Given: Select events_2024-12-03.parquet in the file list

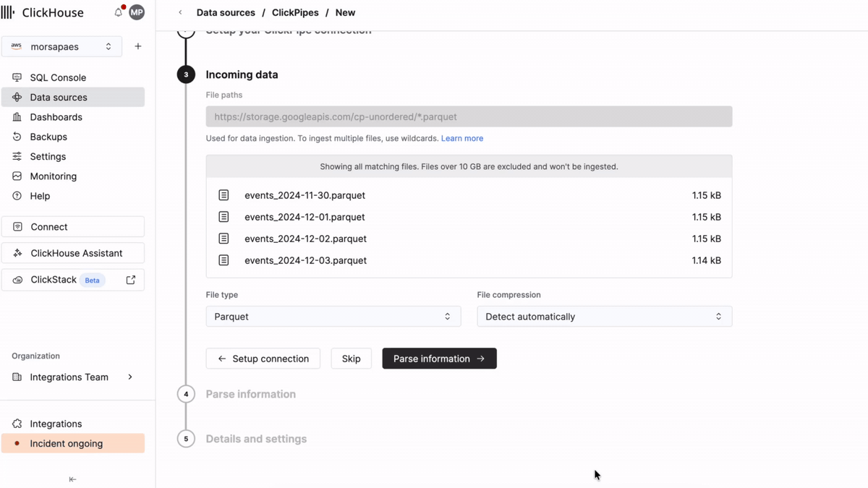Looking at the screenshot, I should [305, 260].
